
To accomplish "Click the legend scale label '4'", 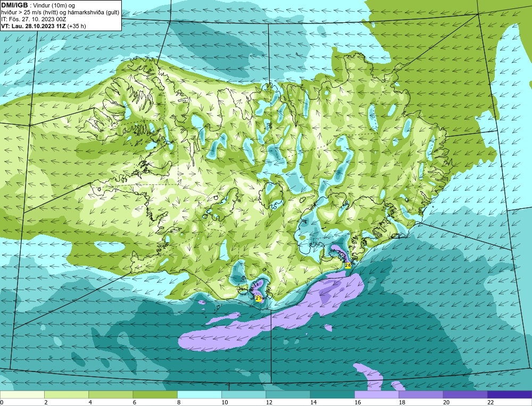I will [90, 402].
